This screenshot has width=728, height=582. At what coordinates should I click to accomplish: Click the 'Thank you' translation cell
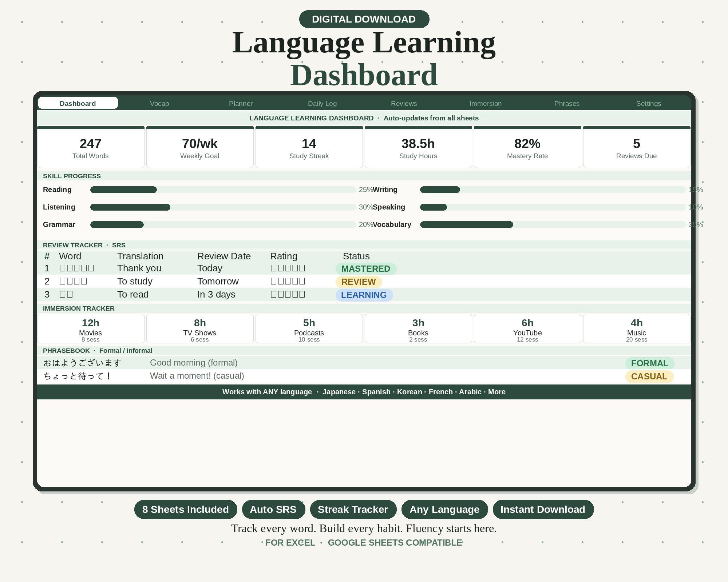coord(139,268)
